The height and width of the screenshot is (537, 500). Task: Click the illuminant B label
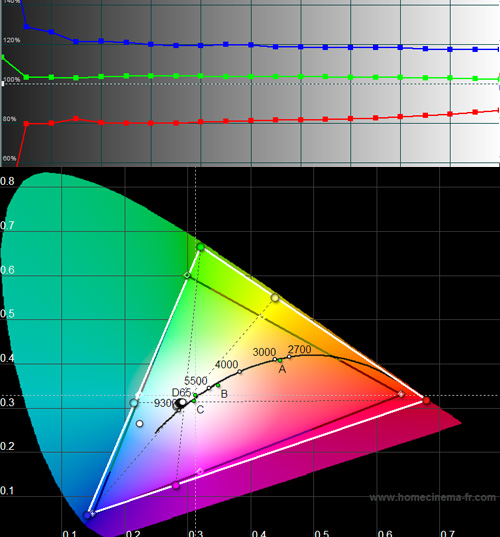pyautogui.click(x=224, y=394)
